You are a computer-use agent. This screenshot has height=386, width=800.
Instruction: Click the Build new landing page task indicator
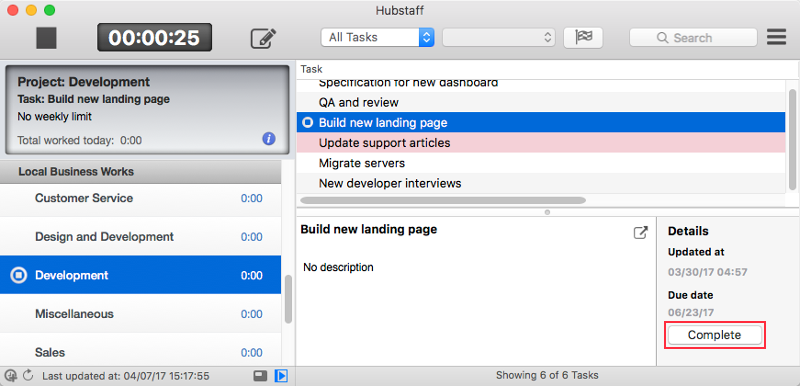(308, 123)
